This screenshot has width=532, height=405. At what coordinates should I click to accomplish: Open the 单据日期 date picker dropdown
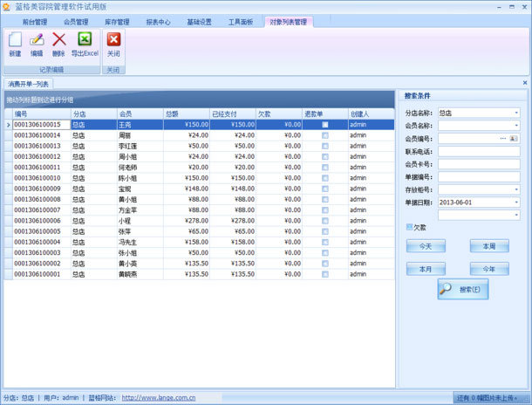point(516,202)
